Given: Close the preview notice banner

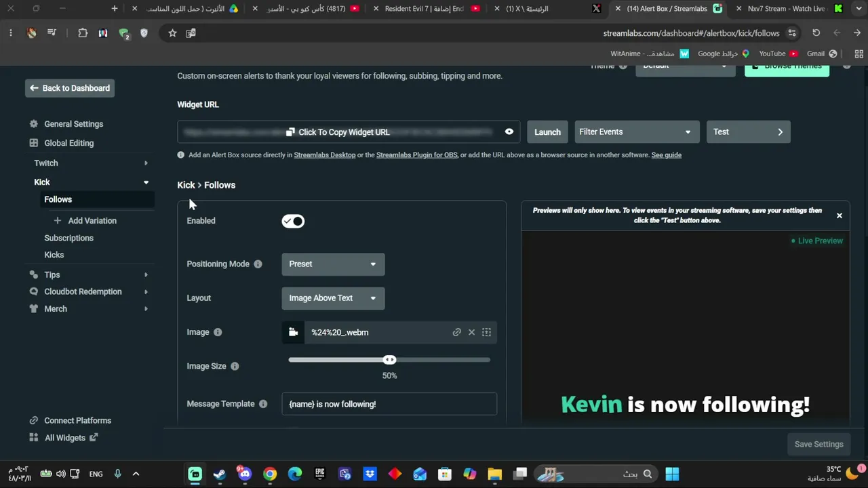Looking at the screenshot, I should [840, 216].
